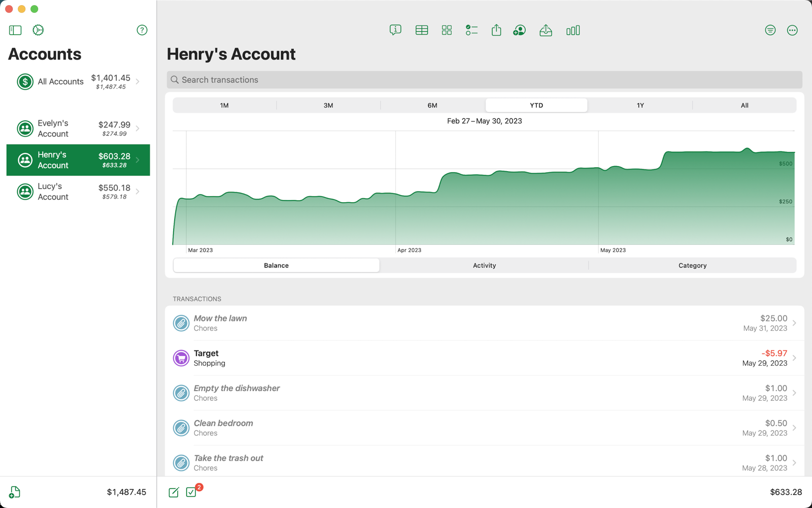Switch to the Category tab

coord(692,265)
